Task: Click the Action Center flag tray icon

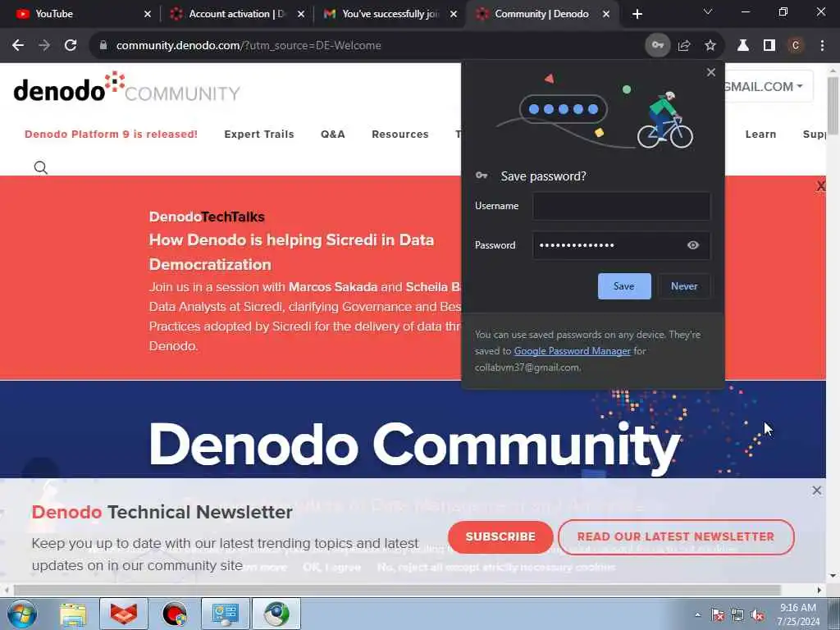Action: pos(718,615)
